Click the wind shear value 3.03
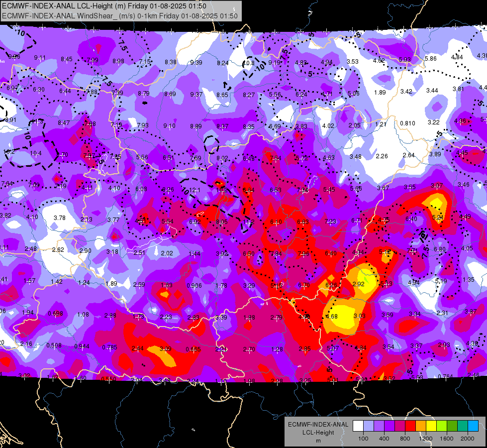This screenshot has width=487, height=448. coord(359,316)
